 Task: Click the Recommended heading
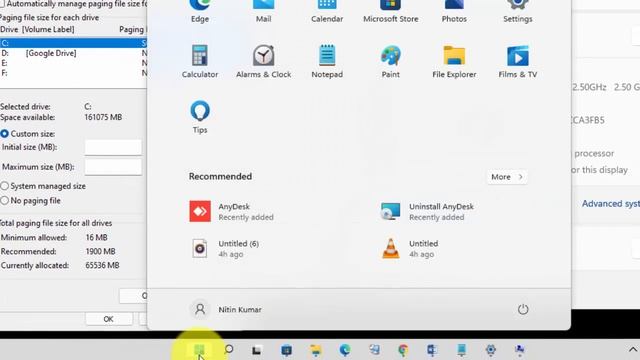tap(220, 177)
